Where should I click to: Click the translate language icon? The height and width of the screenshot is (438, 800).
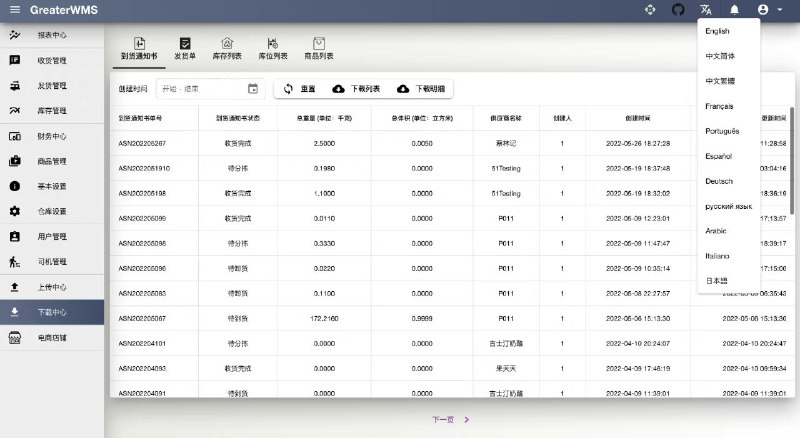click(706, 10)
